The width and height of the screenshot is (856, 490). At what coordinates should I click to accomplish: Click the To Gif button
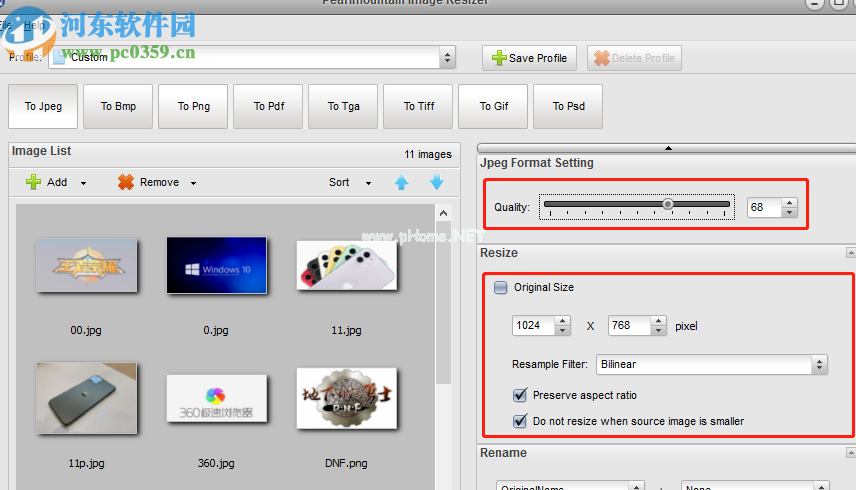(x=493, y=107)
